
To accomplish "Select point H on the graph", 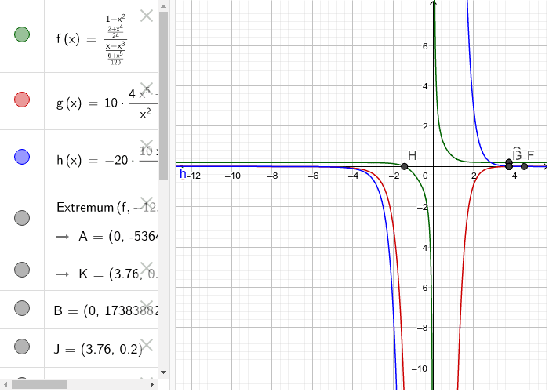I will pos(404,166).
